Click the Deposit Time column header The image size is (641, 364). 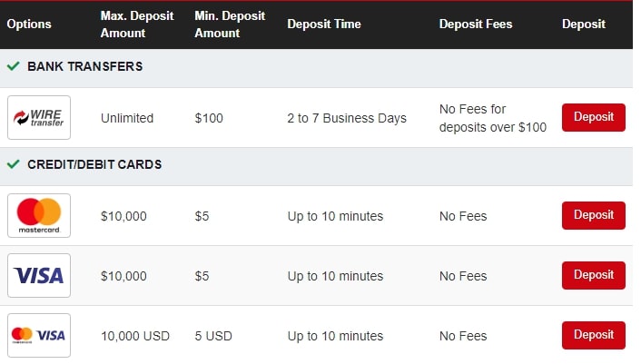tap(324, 25)
